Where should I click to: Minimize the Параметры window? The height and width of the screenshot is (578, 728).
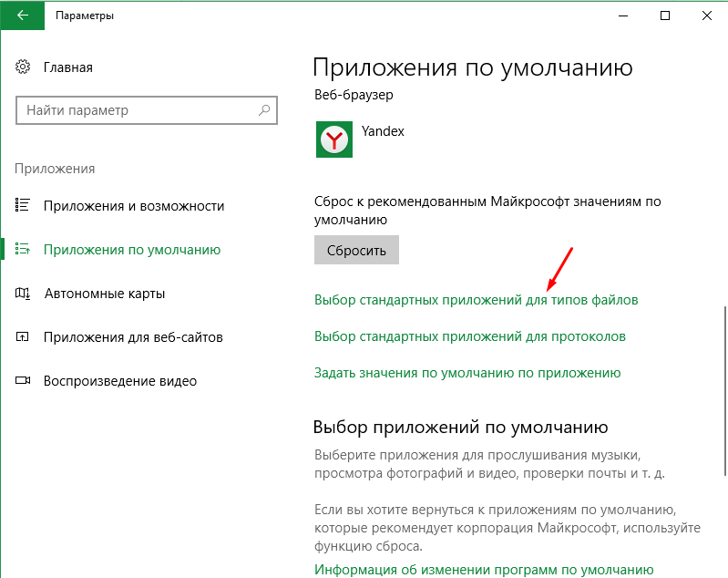click(x=623, y=15)
